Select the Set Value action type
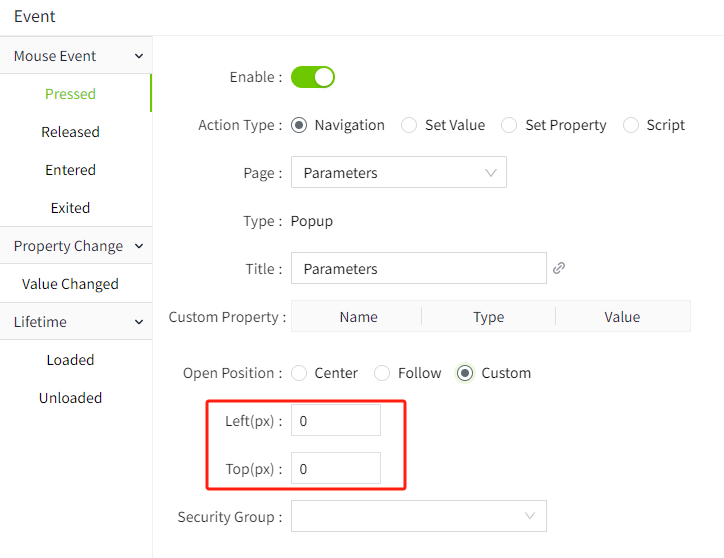 click(409, 125)
